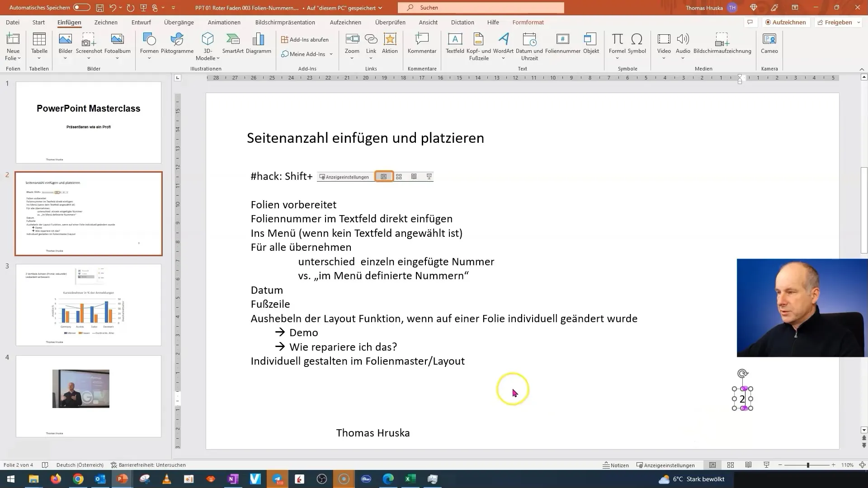Click the Add-Ins abrufen button
This screenshot has height=488, width=868.
(305, 39)
